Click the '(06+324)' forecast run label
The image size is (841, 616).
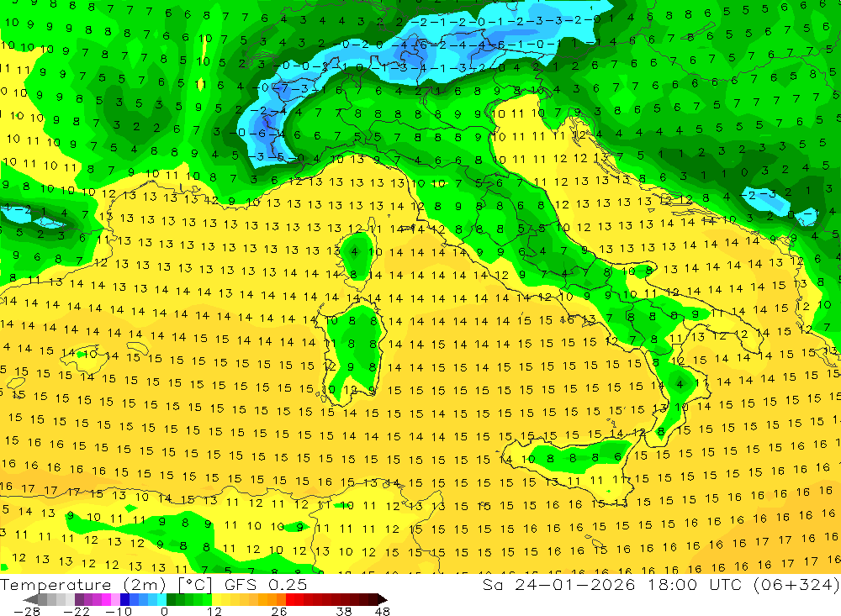click(797, 584)
